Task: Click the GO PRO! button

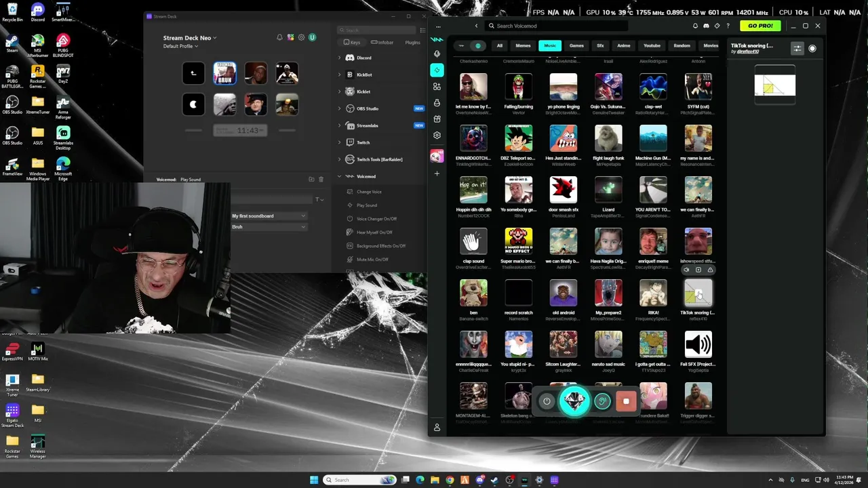Action: [760, 26]
